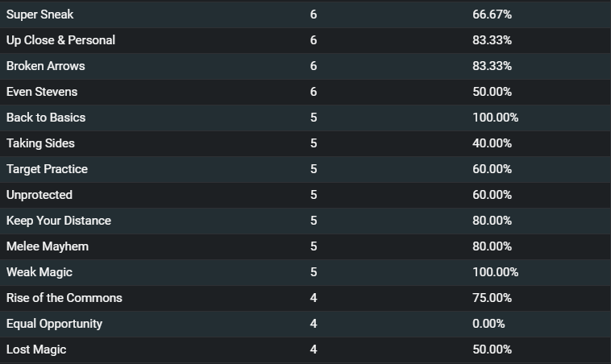Click Keep Your Distance ruleset name
The height and width of the screenshot is (364, 611).
(59, 221)
